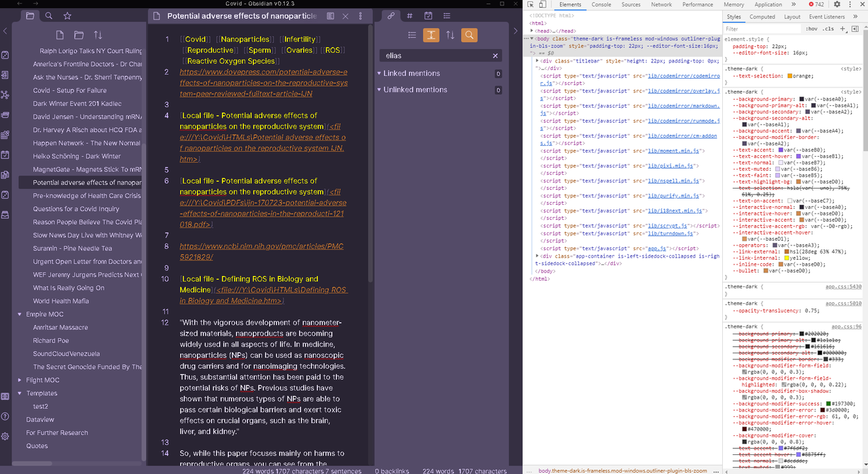The image size is (868, 474).
Task: Toggle collapse results in backlinks pane
Action: click(x=412, y=35)
